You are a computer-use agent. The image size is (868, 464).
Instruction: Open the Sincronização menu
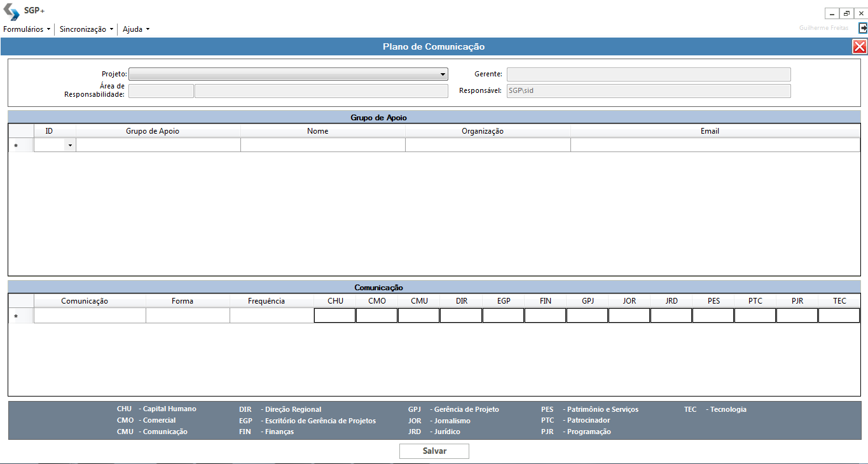click(86, 29)
